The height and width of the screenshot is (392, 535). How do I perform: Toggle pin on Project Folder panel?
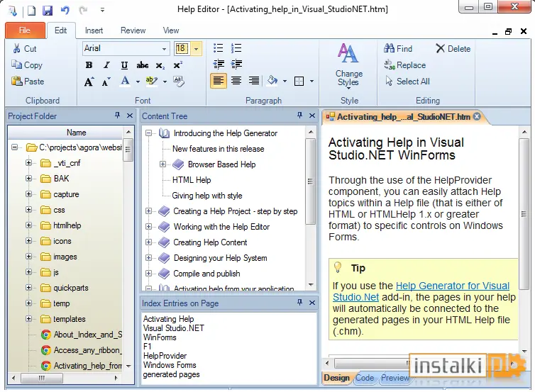pos(117,116)
